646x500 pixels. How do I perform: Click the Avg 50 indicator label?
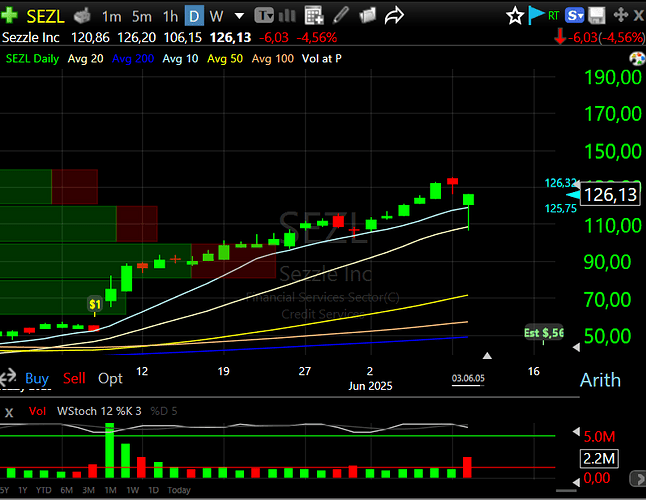[225, 59]
